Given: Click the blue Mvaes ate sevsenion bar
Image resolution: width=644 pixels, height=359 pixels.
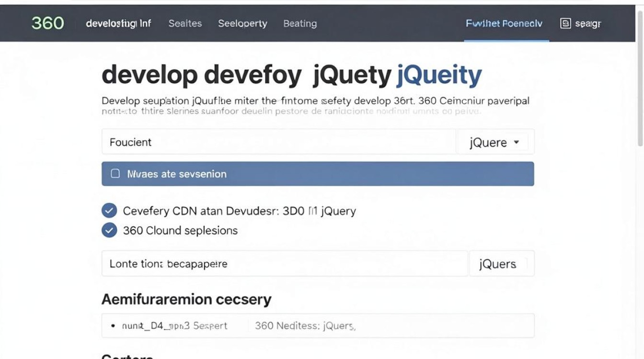Looking at the screenshot, I should [x=318, y=174].
